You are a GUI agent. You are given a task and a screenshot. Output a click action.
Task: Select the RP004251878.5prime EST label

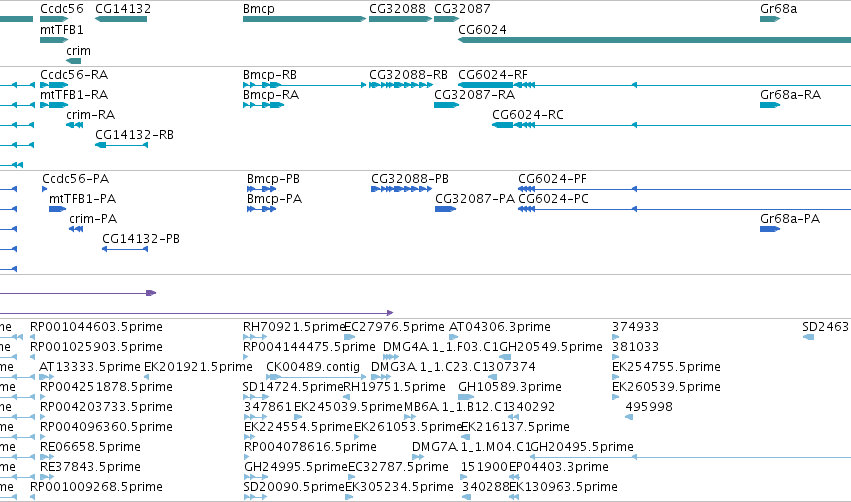[x=106, y=387]
